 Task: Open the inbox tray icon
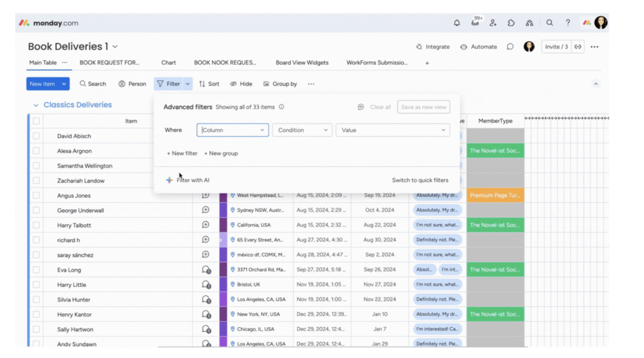[x=475, y=23]
